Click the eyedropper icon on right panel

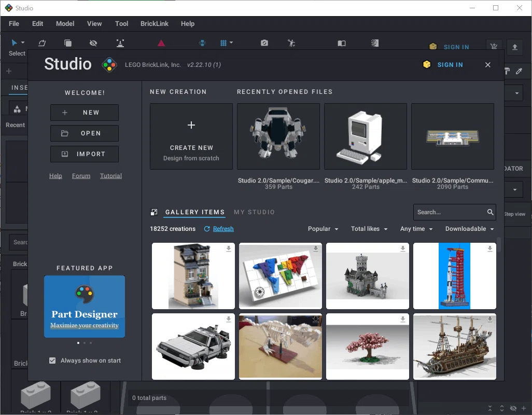coord(519,71)
